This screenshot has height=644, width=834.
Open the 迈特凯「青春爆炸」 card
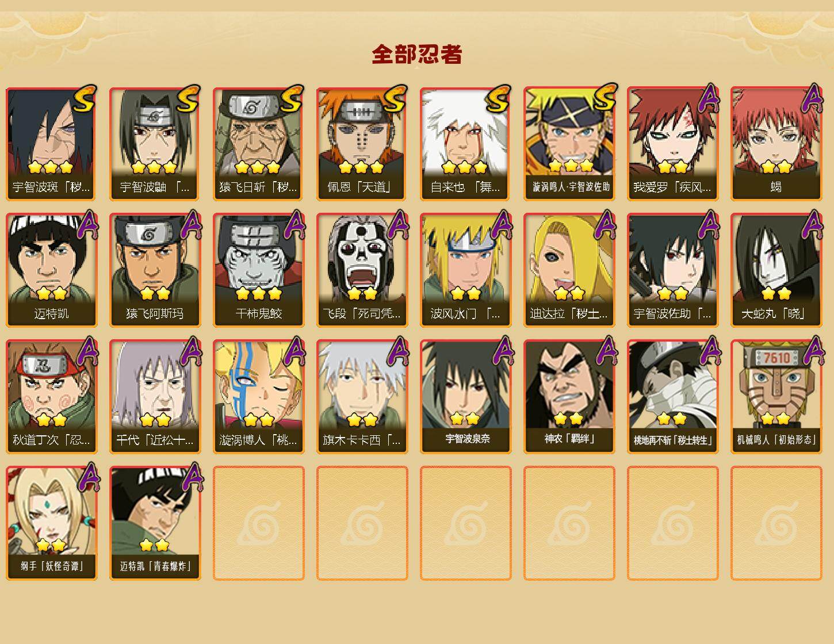[x=155, y=523]
